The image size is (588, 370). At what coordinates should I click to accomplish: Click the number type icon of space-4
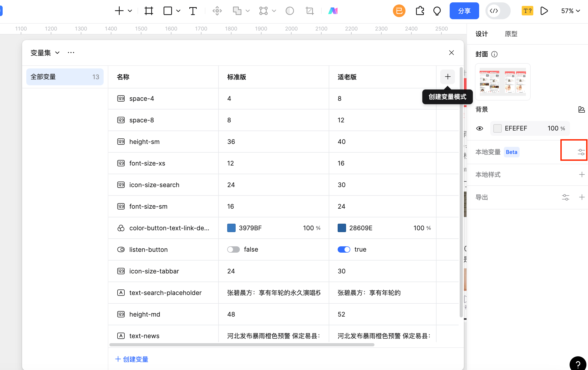(x=121, y=98)
